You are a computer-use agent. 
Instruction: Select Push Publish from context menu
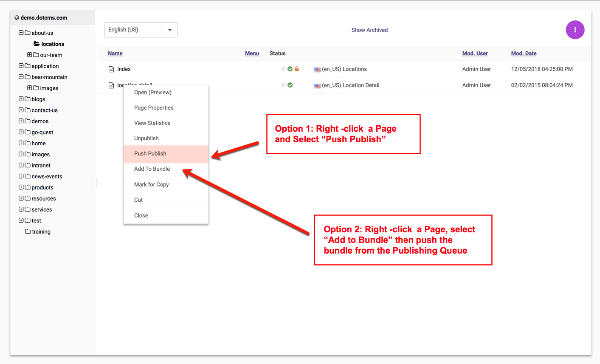150,154
